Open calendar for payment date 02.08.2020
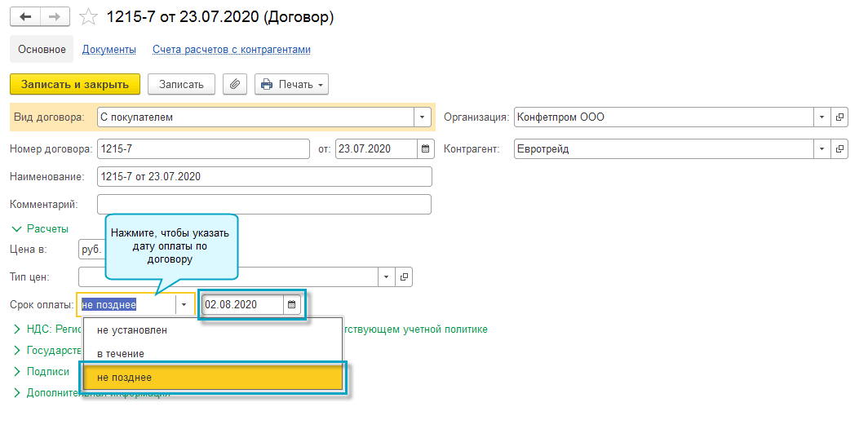 click(291, 305)
